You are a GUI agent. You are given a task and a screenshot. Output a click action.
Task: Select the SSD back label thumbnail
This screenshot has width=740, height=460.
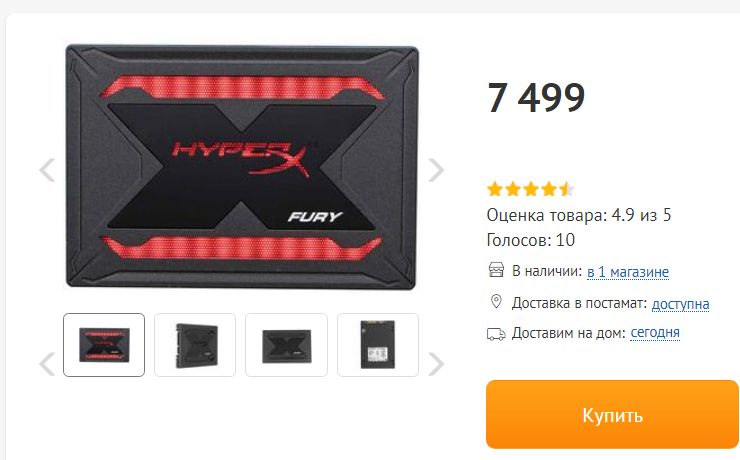click(x=378, y=345)
